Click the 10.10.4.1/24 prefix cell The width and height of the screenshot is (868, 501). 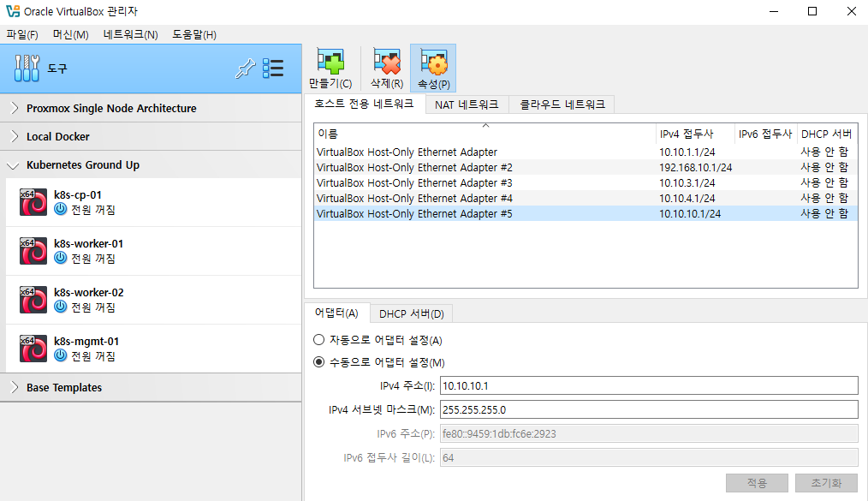[687, 198]
